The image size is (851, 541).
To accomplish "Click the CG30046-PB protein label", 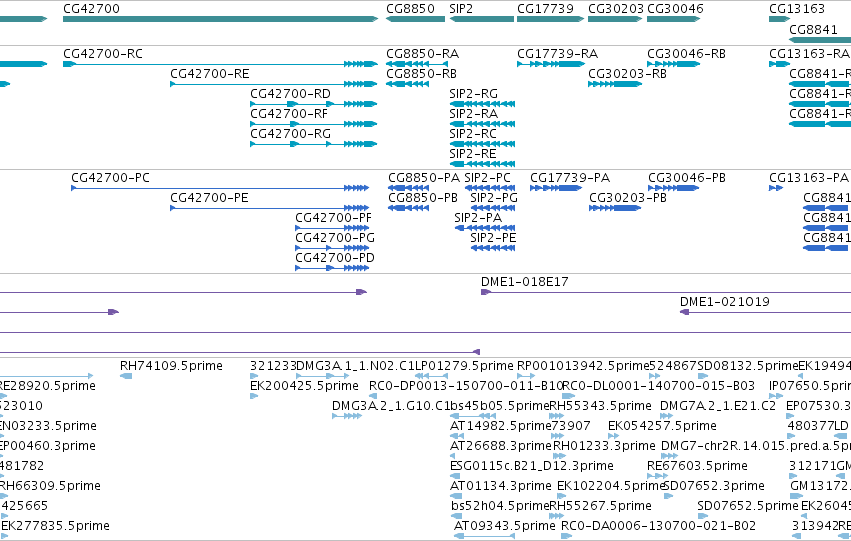I will (x=687, y=178).
